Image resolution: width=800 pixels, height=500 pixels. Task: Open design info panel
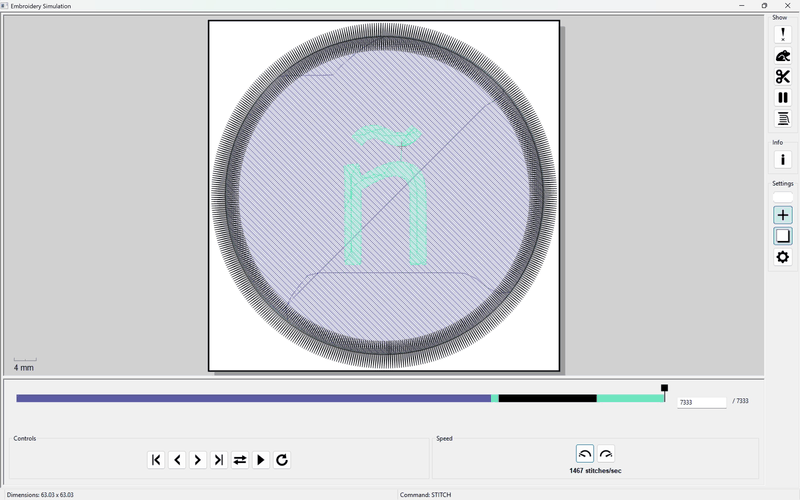click(783, 160)
